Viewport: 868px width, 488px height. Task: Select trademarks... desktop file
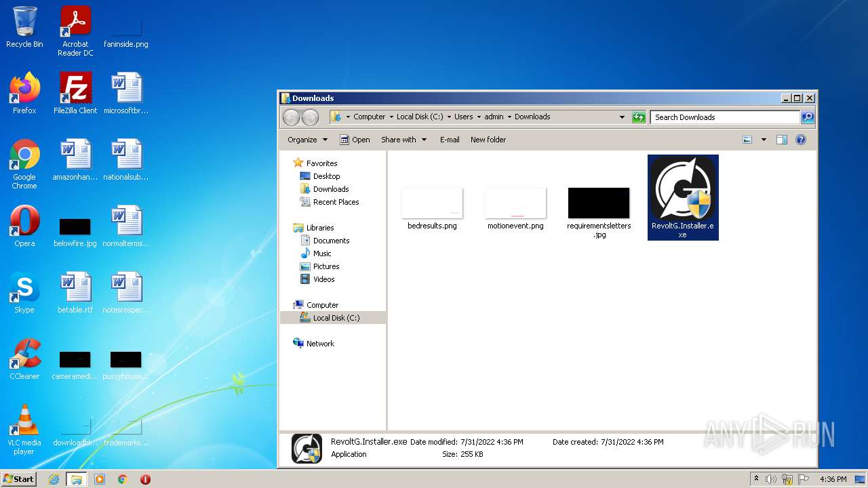[x=126, y=431]
